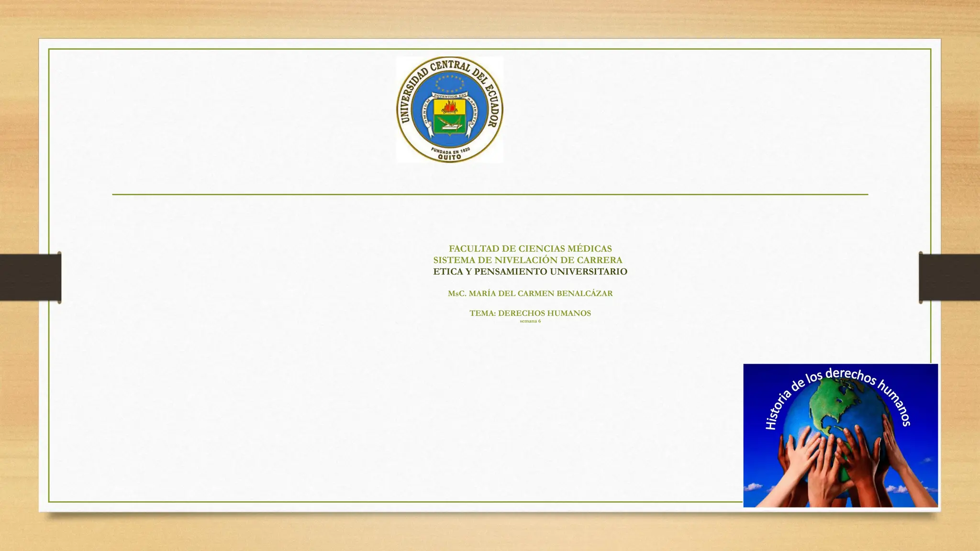The image size is (980, 551).
Task: Click the wooden background above the slide
Action: click(490, 18)
